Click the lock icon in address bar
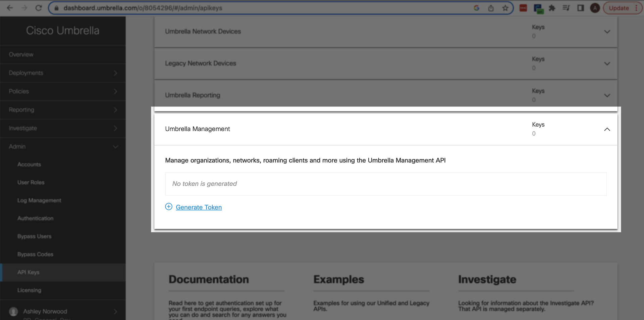Image resolution: width=644 pixels, height=320 pixels. 57,8
